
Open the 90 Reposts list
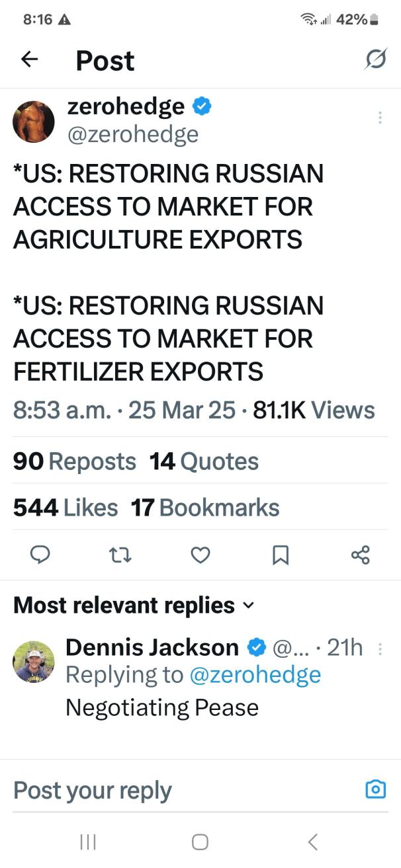pyautogui.click(x=75, y=461)
